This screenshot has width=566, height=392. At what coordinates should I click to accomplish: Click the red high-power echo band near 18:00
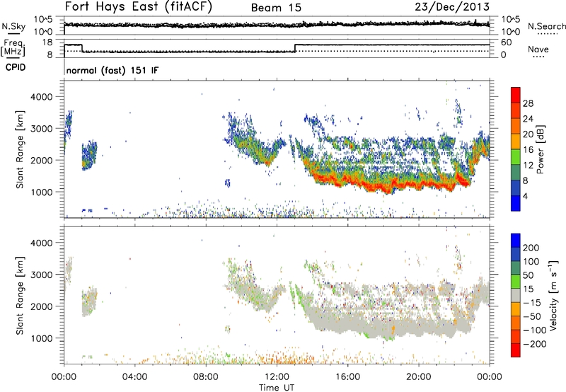[383, 187]
